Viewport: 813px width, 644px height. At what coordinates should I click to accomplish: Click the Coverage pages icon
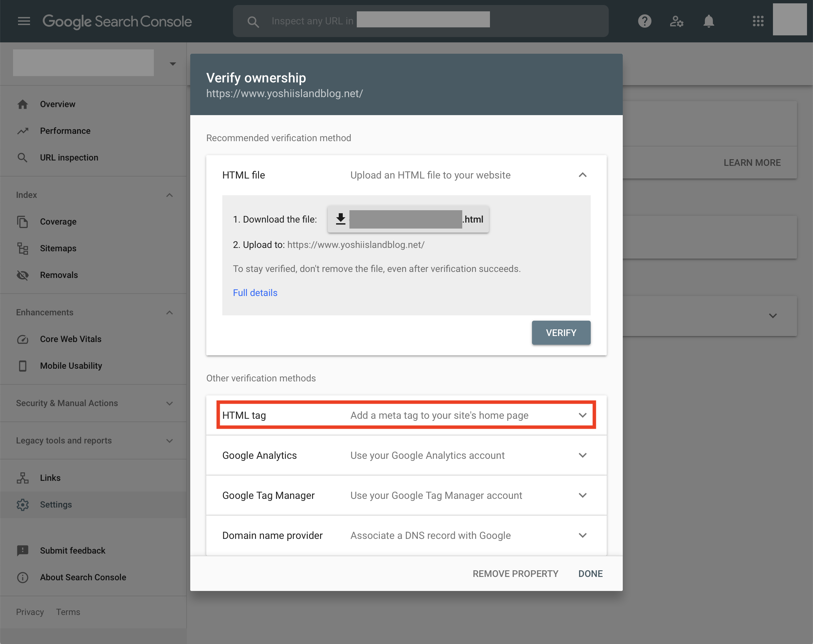[x=23, y=222]
